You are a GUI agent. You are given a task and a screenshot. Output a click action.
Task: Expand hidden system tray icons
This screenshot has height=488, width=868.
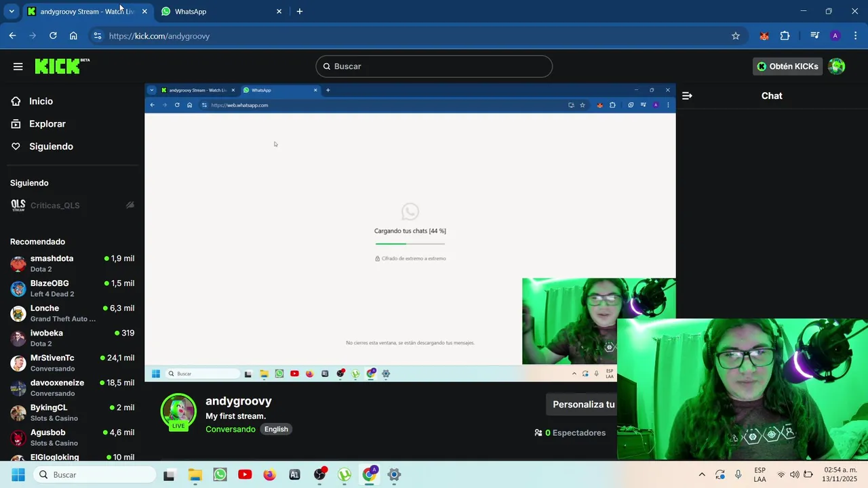(702, 475)
